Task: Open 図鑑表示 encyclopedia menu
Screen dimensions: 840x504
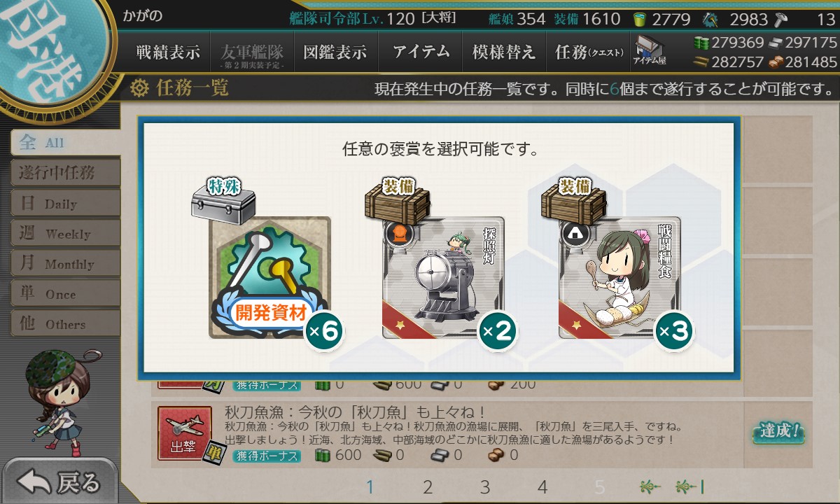Action: (x=335, y=52)
